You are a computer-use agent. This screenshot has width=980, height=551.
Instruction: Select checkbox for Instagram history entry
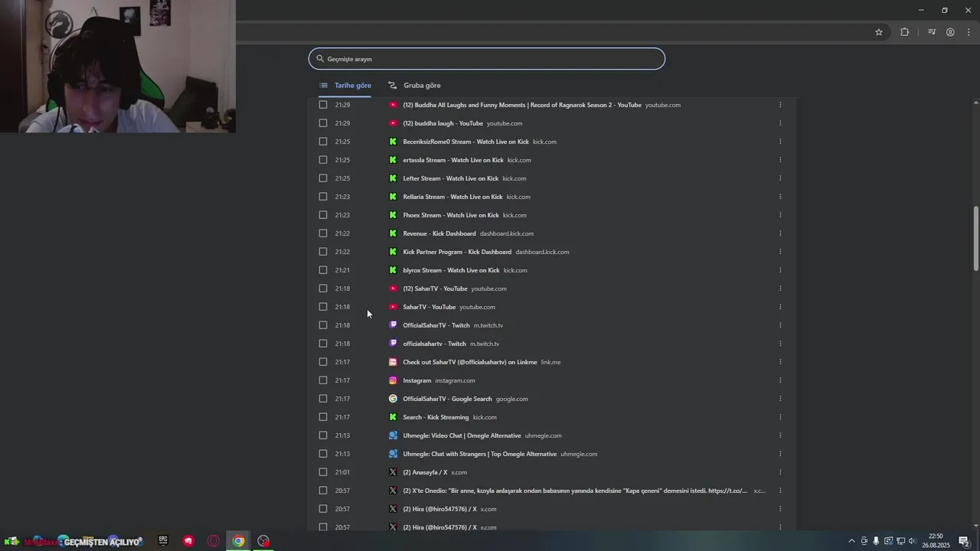[x=323, y=380]
